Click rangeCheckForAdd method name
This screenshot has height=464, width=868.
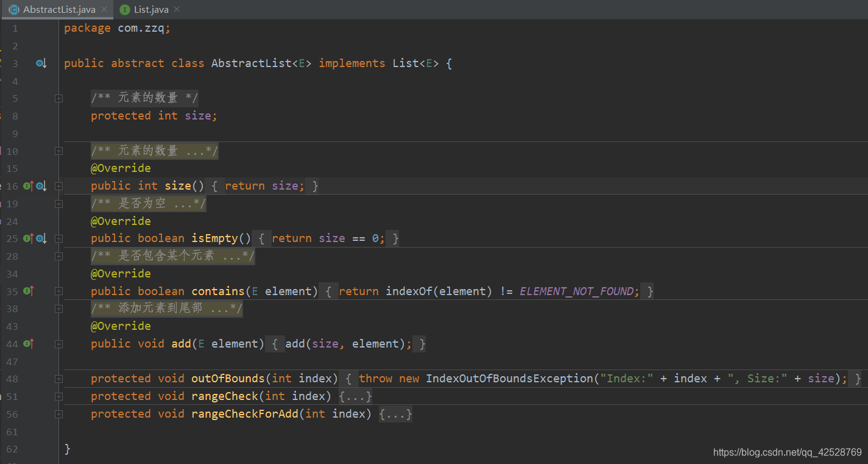click(245, 414)
